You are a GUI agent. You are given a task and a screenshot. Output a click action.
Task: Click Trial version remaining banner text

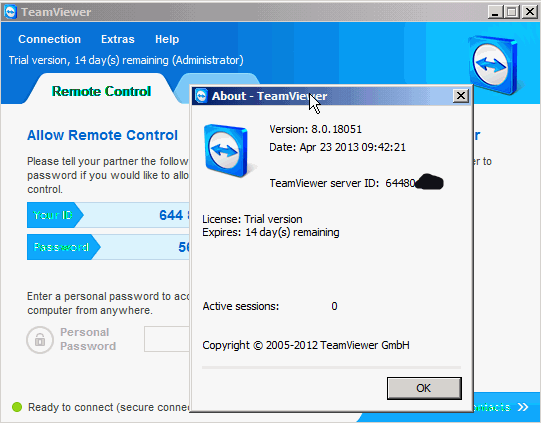[126, 60]
